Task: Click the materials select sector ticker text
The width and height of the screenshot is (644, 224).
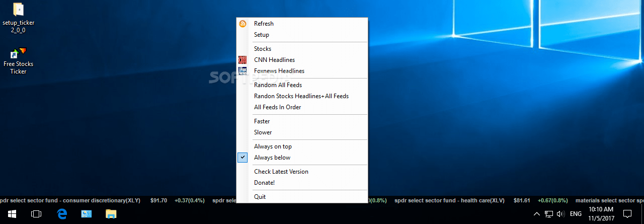Action: (610, 200)
